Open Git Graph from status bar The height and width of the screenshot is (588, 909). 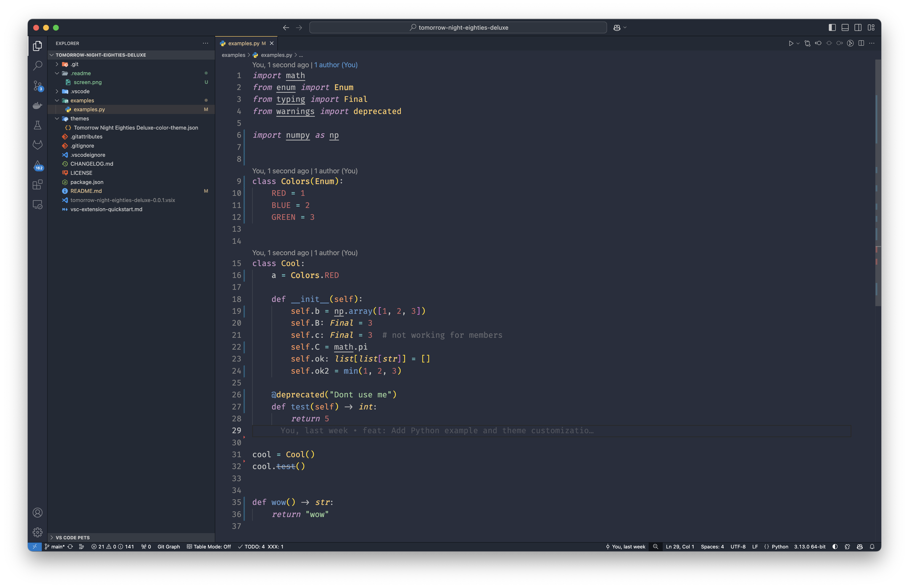168,546
